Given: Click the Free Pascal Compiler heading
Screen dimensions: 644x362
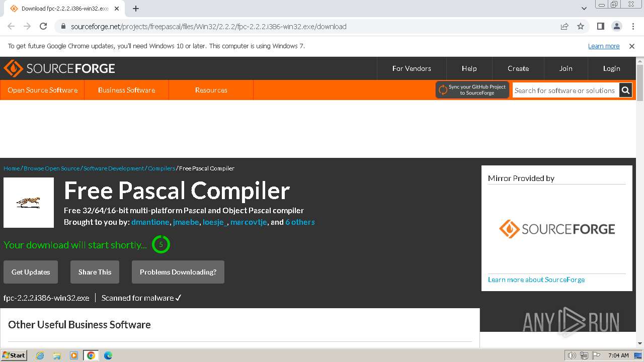Looking at the screenshot, I should 177,191.
